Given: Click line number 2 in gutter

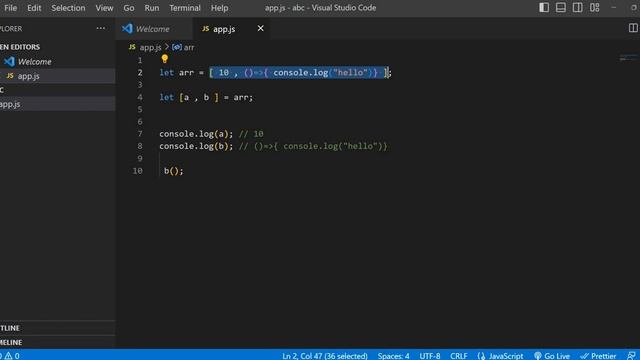Looking at the screenshot, I should pyautogui.click(x=140, y=73).
